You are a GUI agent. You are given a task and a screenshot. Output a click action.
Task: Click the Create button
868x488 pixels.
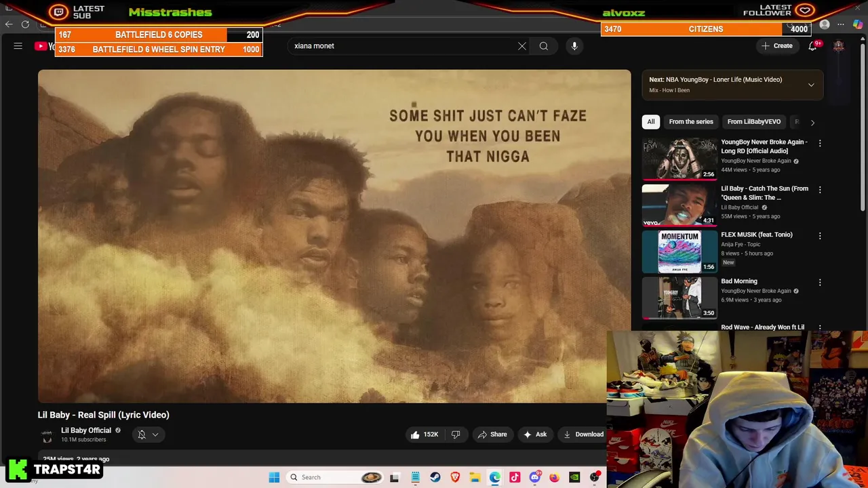tap(777, 46)
